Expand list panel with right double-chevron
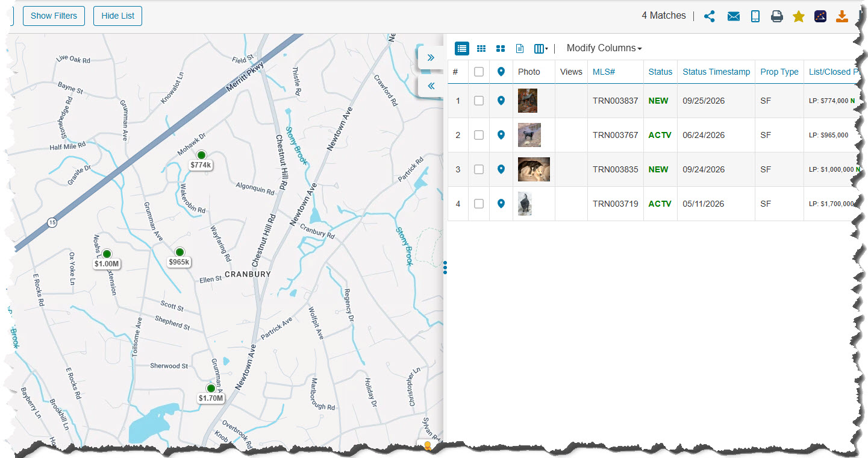868x458 pixels. coord(431,58)
